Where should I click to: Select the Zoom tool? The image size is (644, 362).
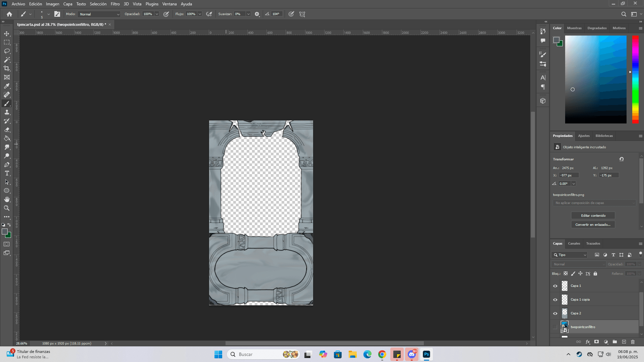coord(7,208)
